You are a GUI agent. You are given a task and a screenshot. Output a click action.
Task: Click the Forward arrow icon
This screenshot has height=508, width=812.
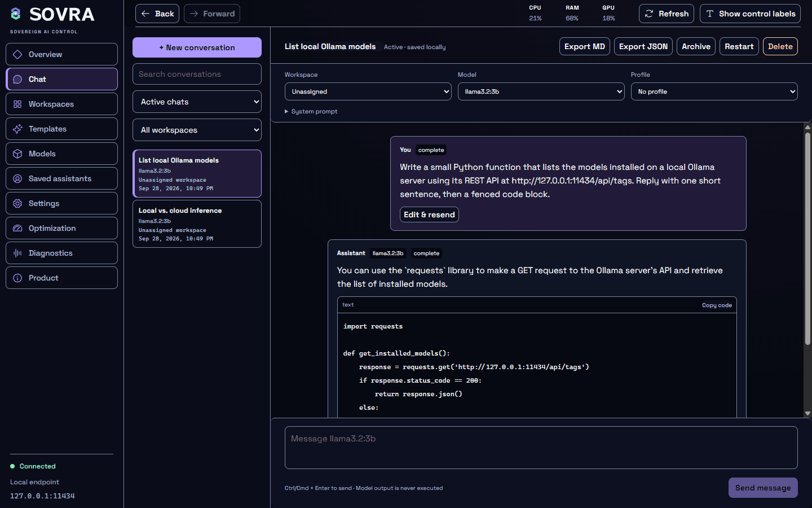194,14
